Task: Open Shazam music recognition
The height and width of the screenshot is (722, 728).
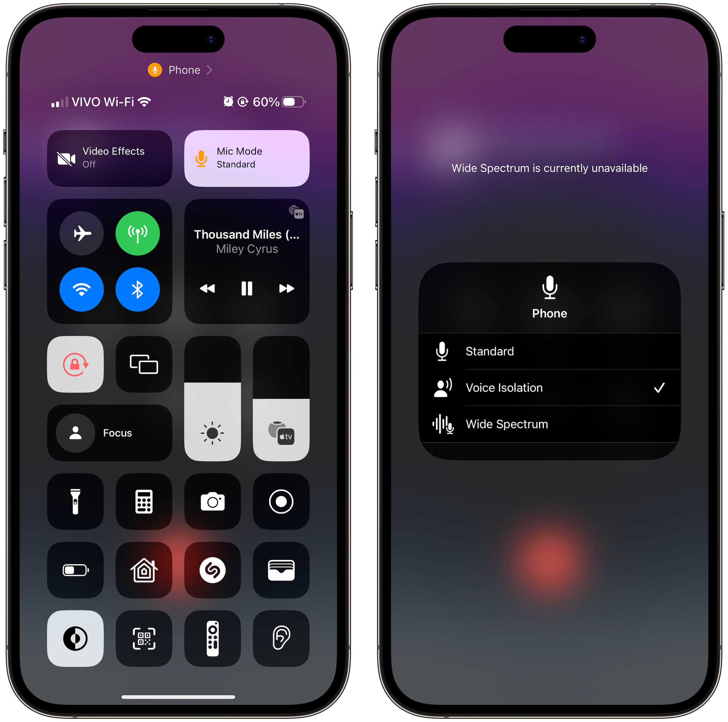Action: click(214, 574)
